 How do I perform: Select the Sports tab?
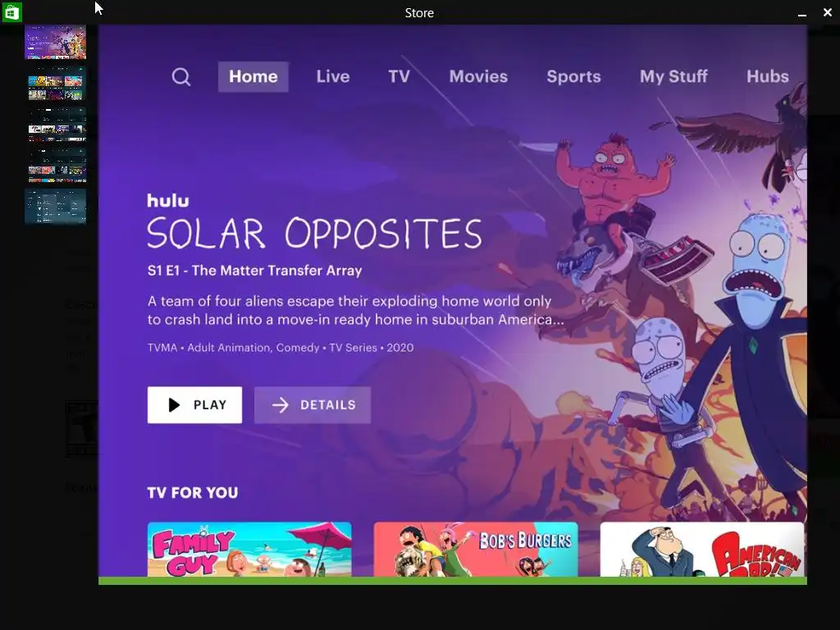[x=573, y=76]
